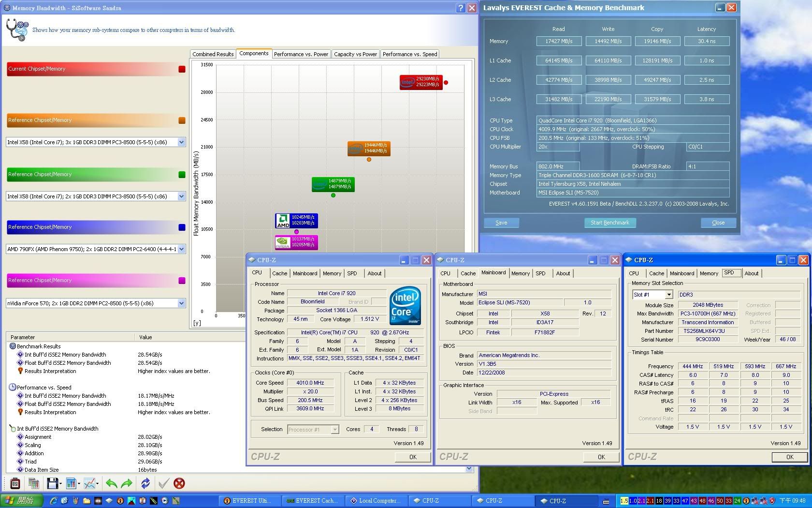This screenshot has height=508, width=812.
Task: Open the Processor #1 selection dropdown
Action: click(335, 429)
